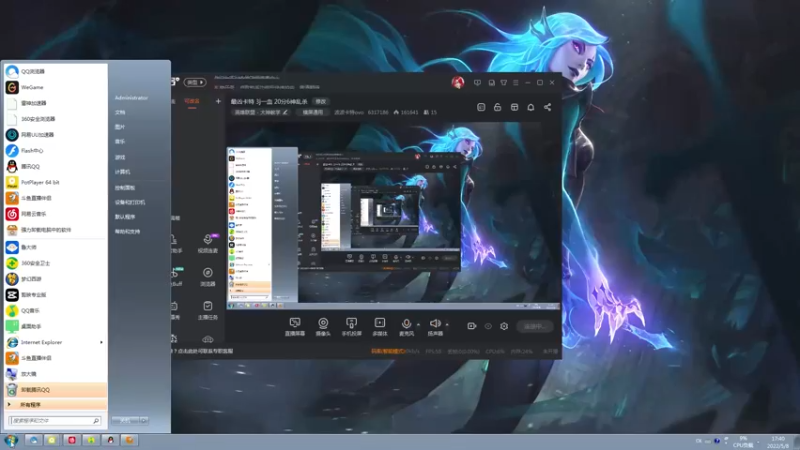Open Documents (文档) in Start menu
This screenshot has width=800, height=450.
(x=120, y=112)
